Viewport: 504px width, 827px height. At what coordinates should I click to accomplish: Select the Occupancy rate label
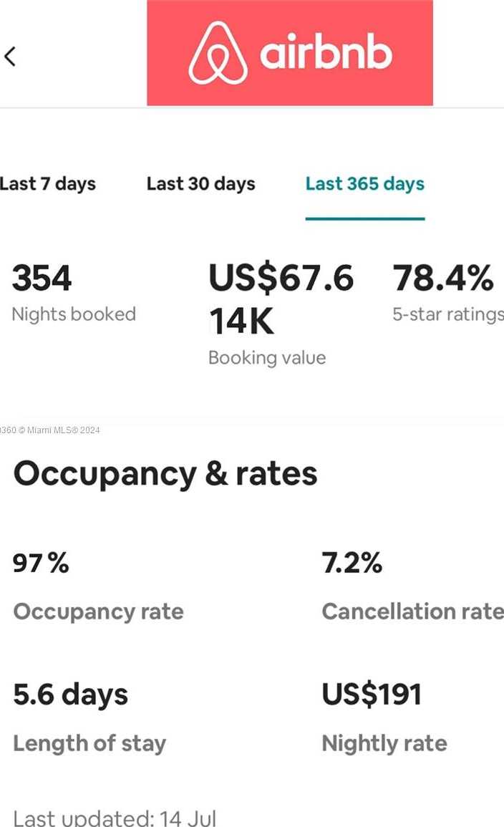98,611
